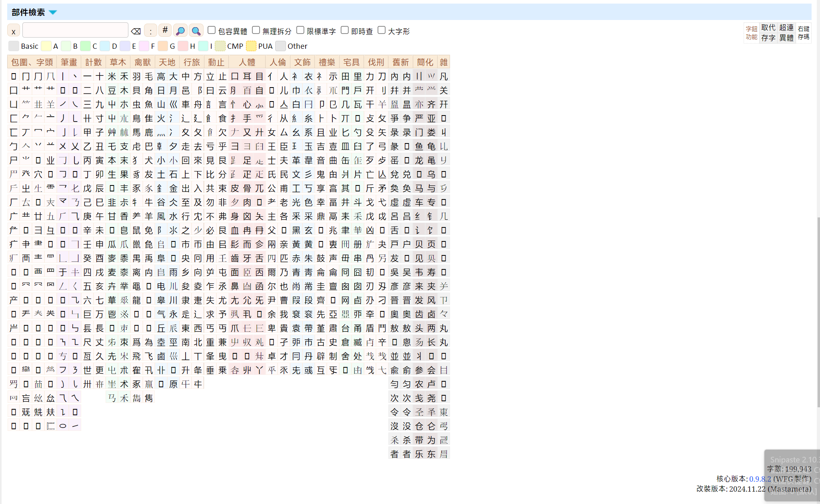Click the right-facing magnifier search icon
Viewport: 820px width, 504px height.
pos(196,31)
